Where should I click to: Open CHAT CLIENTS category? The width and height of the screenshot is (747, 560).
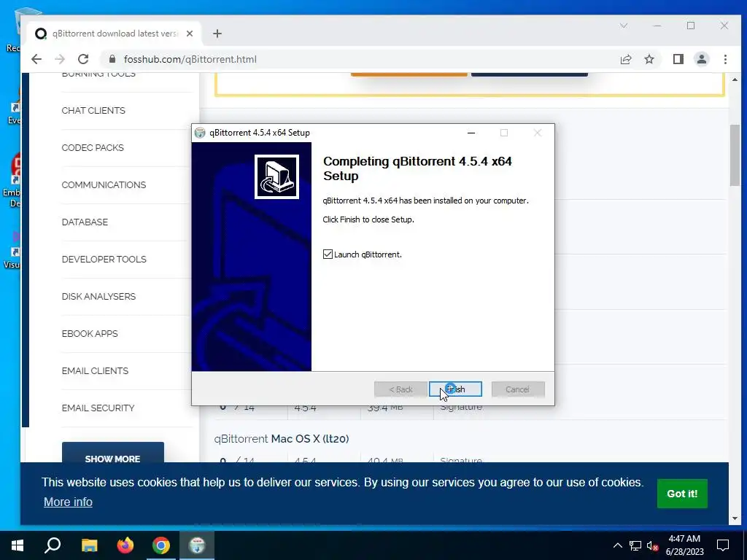pos(93,111)
